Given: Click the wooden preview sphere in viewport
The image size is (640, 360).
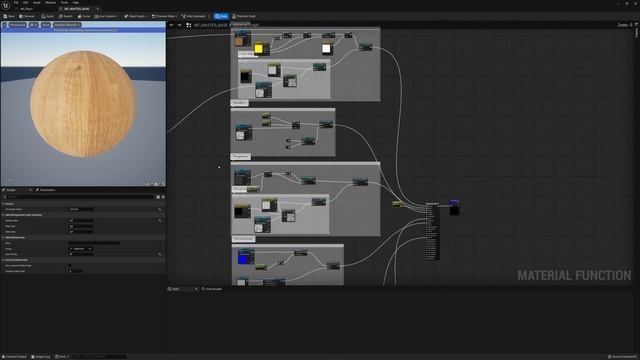Looking at the screenshot, I should coord(83,104).
